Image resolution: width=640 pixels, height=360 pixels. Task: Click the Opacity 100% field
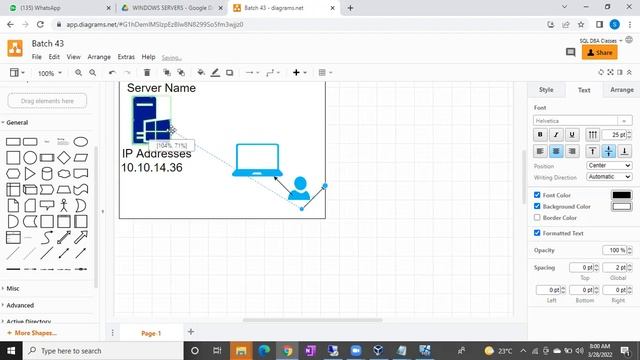614,250
